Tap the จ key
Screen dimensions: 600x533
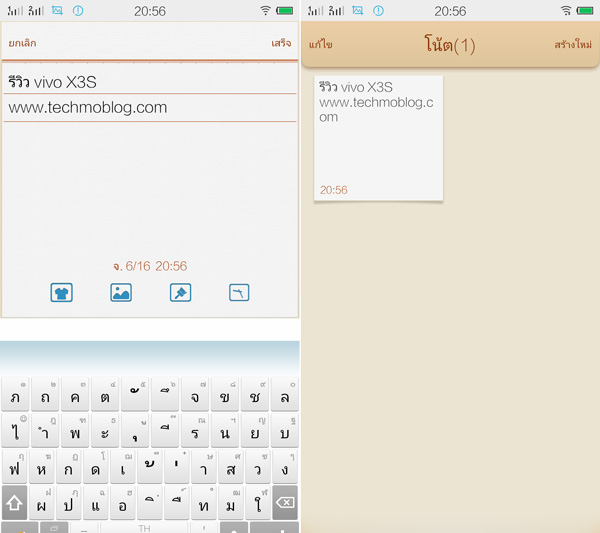tap(195, 394)
